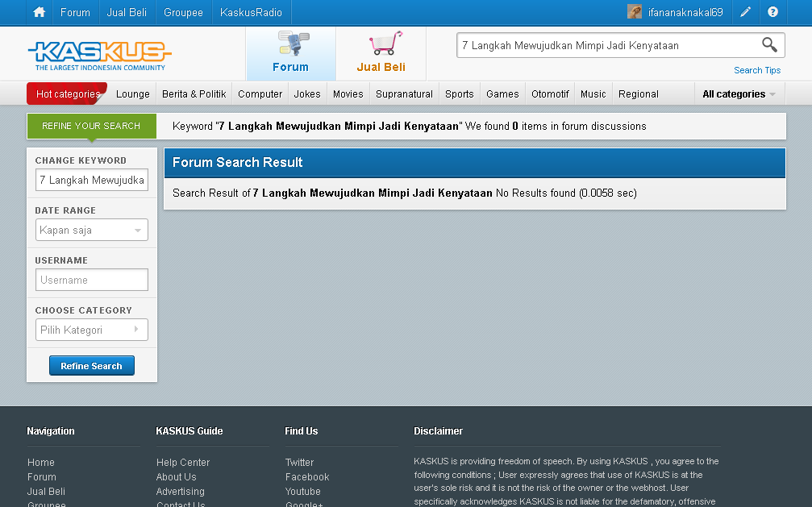Focus the Username input field
The width and height of the screenshot is (812, 507).
92,280
